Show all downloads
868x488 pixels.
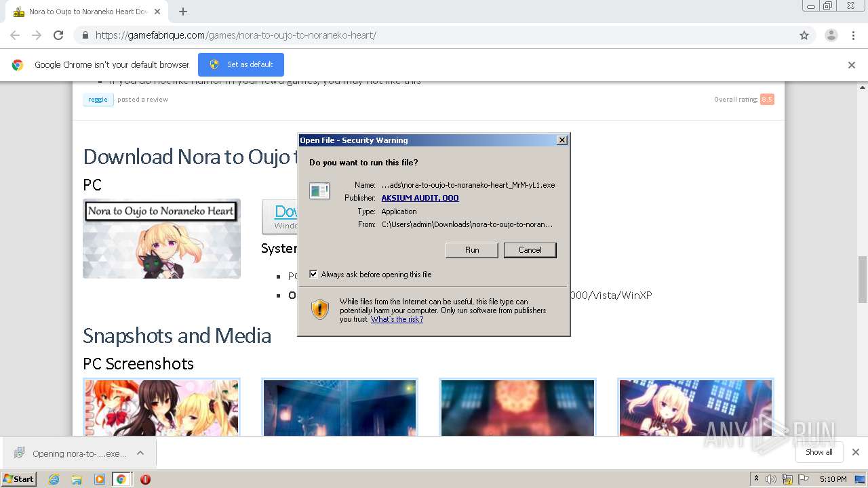pos(819,452)
